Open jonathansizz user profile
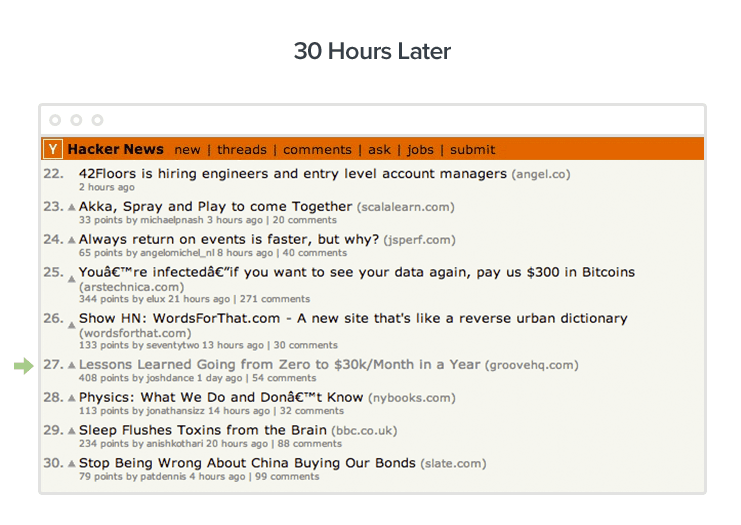The width and height of the screenshot is (741, 525). (x=175, y=411)
